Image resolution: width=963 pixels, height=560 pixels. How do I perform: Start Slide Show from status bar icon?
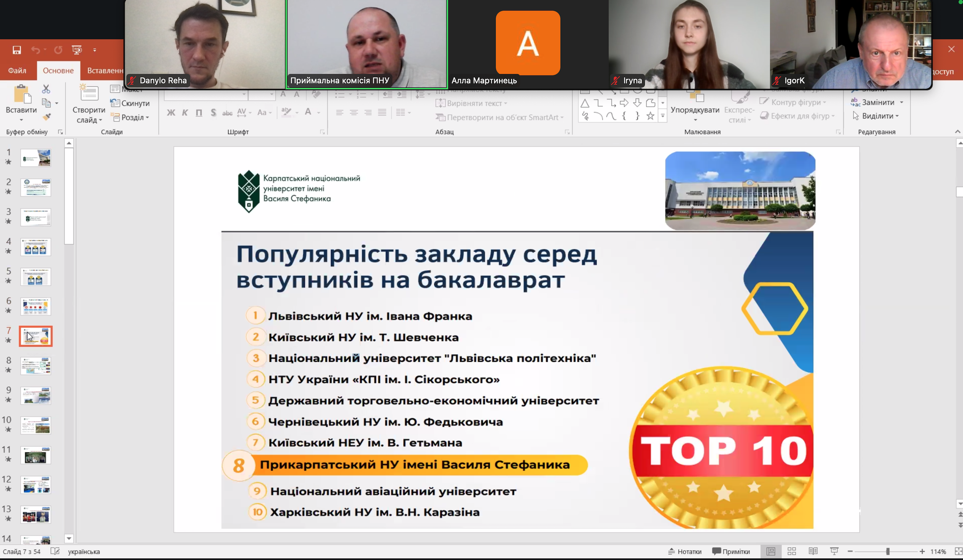coord(834,551)
